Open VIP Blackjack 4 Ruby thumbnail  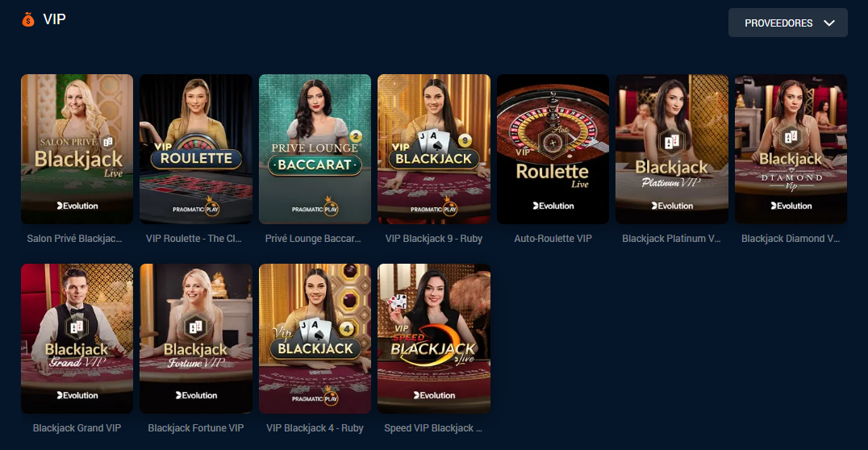(x=315, y=338)
